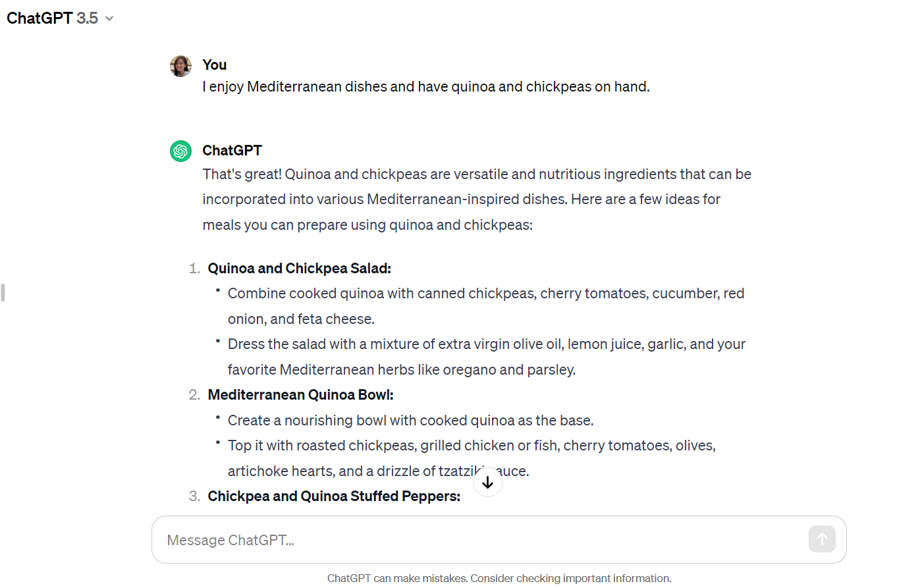Click the ChatGPT logo avatar icon
Image resolution: width=920 pixels, height=588 pixels.
point(180,151)
